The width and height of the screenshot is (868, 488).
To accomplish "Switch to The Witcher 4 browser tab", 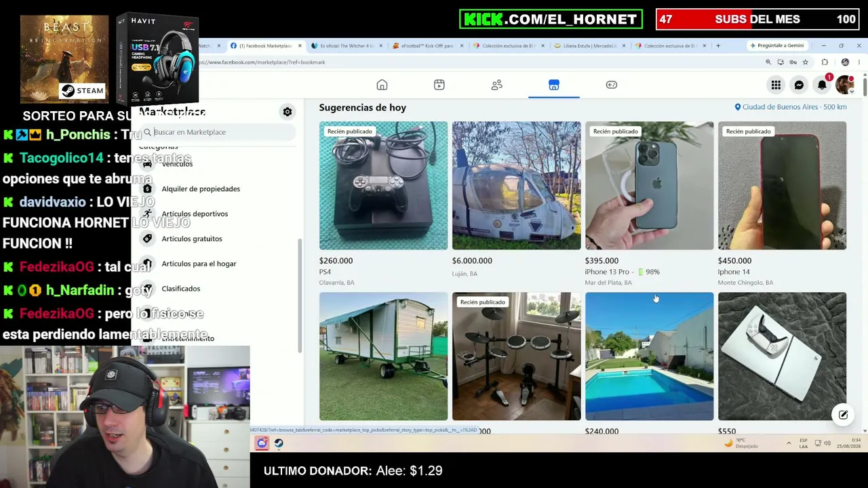I will pos(346,46).
